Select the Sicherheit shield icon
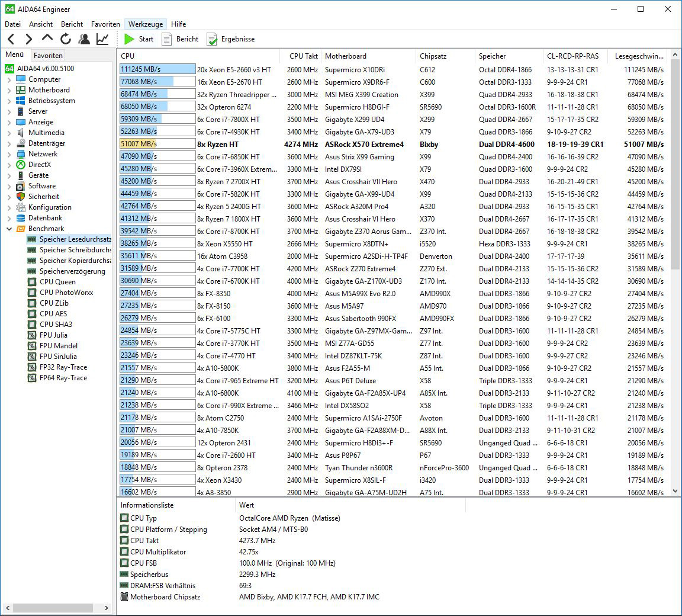This screenshot has width=682, height=616. coord(21,197)
